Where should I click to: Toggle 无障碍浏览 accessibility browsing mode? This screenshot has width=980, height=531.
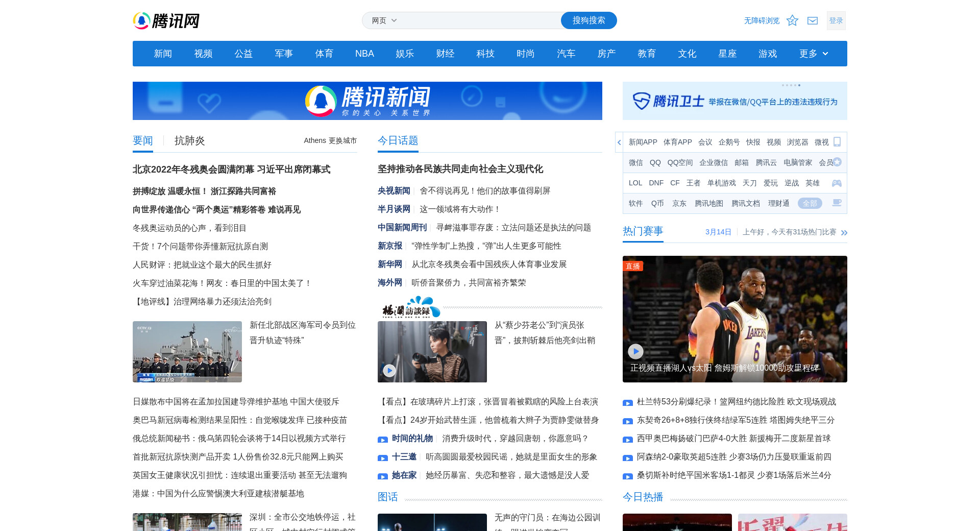coord(762,20)
